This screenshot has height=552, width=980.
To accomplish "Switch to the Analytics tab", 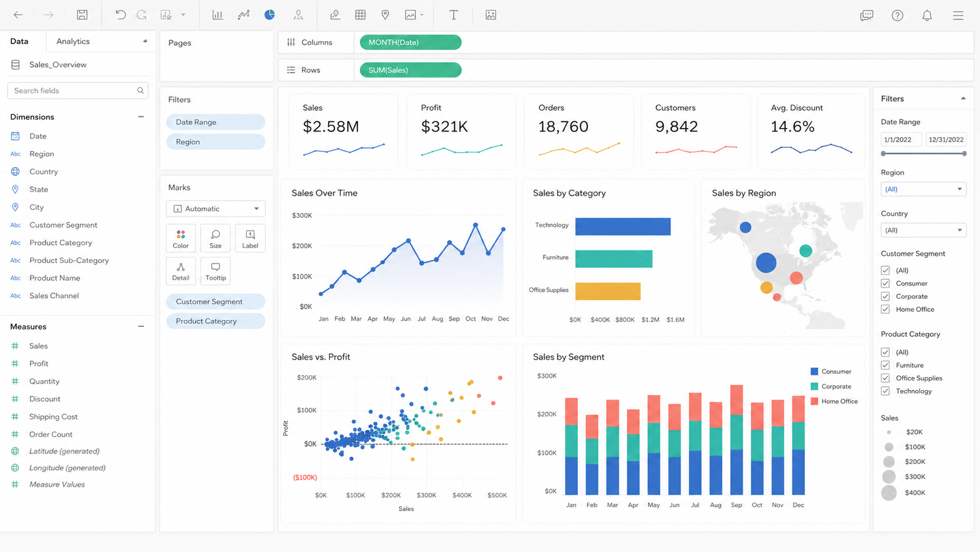I will (73, 41).
